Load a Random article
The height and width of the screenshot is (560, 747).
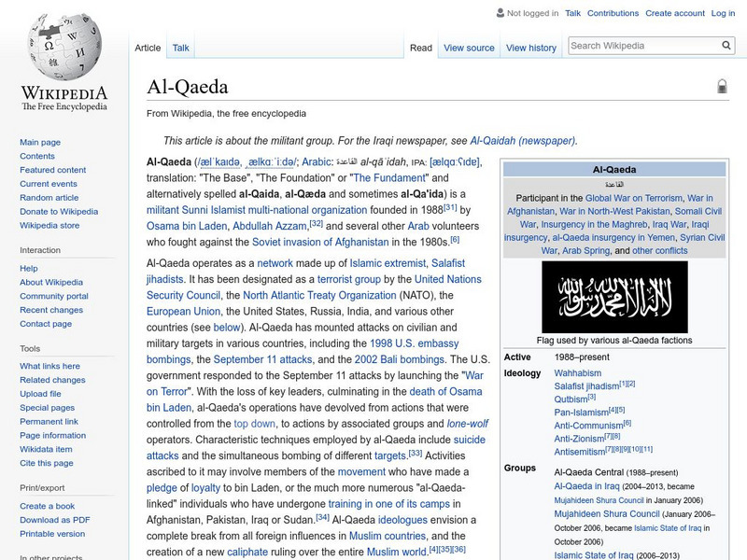click(49, 197)
